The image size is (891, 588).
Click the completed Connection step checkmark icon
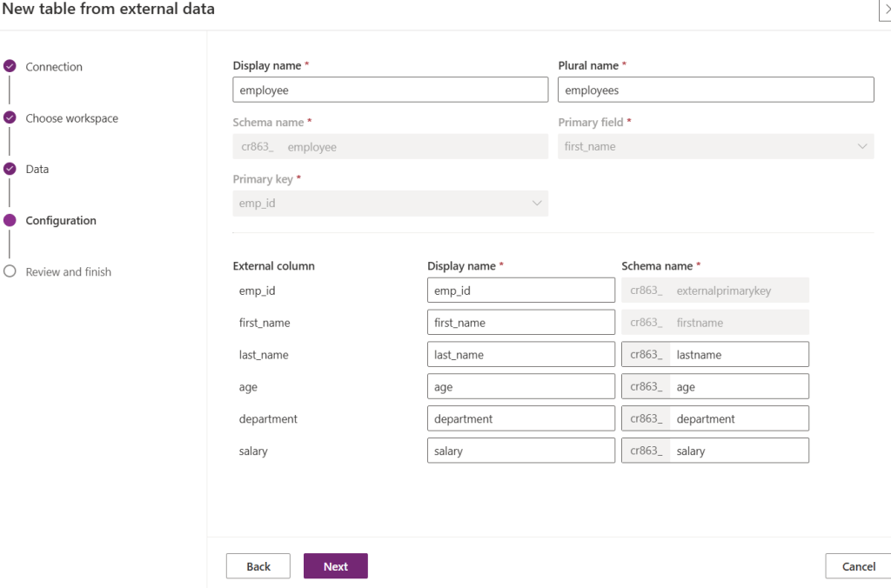10,66
